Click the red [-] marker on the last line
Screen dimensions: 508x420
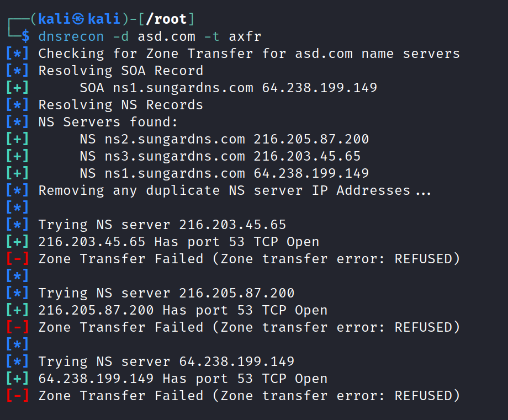[x=17, y=396]
